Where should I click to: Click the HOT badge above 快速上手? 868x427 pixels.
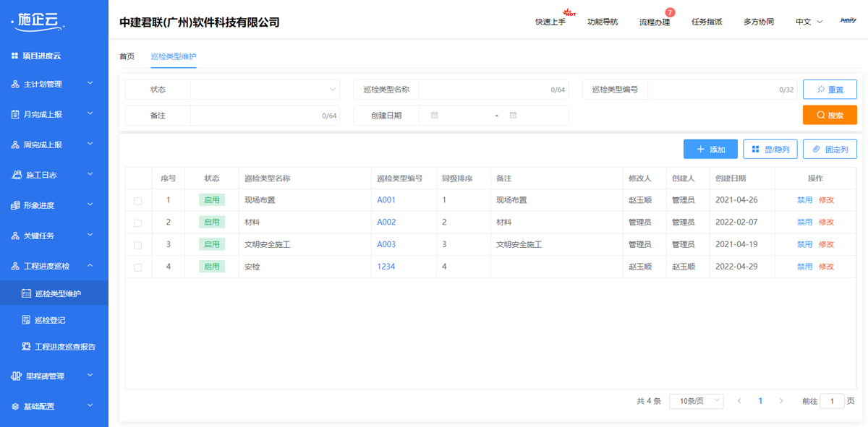(569, 12)
